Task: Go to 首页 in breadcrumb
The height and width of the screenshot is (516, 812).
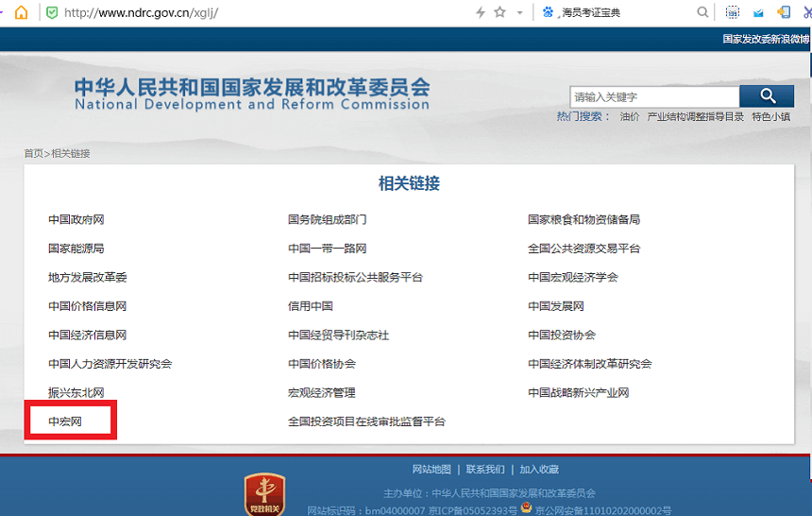Action: [x=33, y=153]
